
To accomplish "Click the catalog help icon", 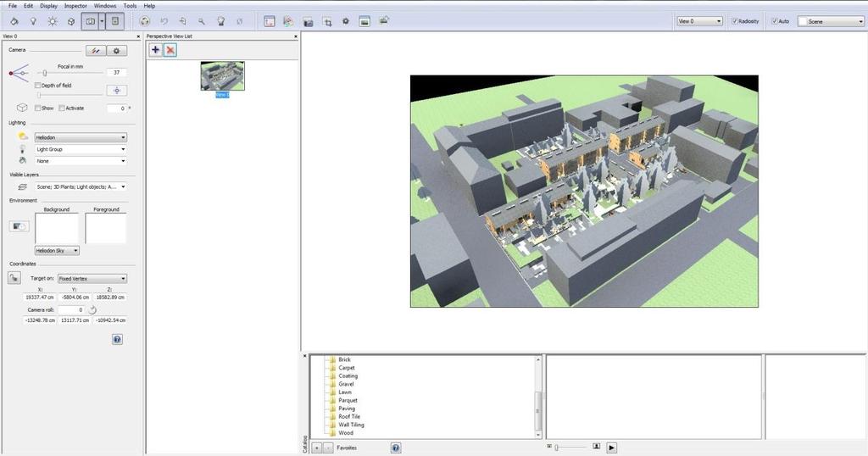I will click(x=396, y=448).
